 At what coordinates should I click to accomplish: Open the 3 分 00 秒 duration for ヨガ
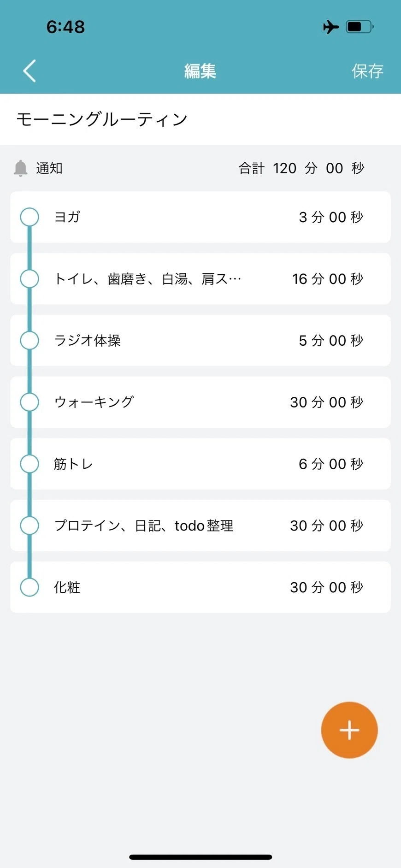click(331, 217)
